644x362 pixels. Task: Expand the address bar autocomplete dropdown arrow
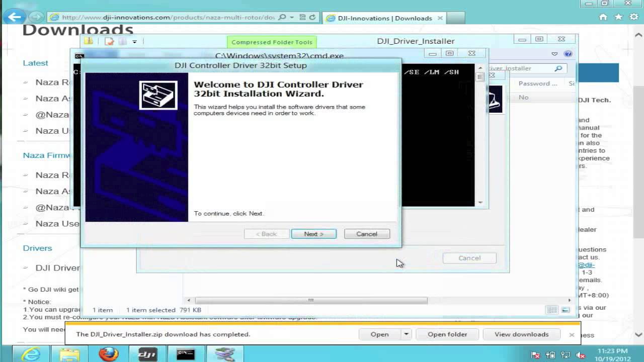[291, 17]
